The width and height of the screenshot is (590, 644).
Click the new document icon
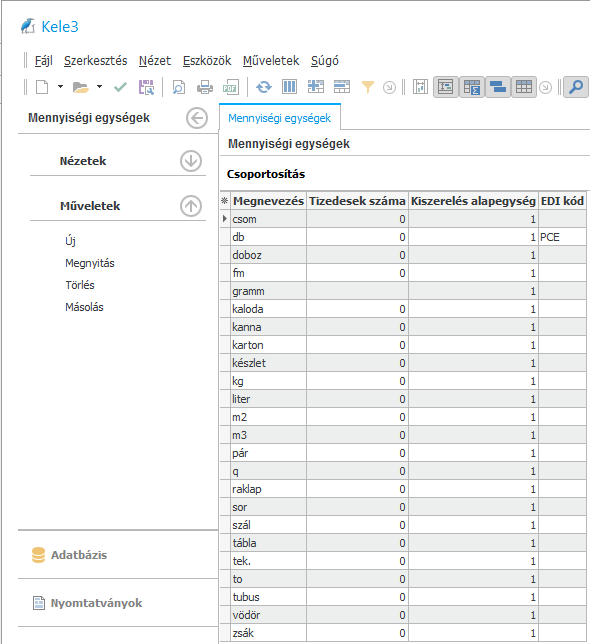[x=42, y=87]
